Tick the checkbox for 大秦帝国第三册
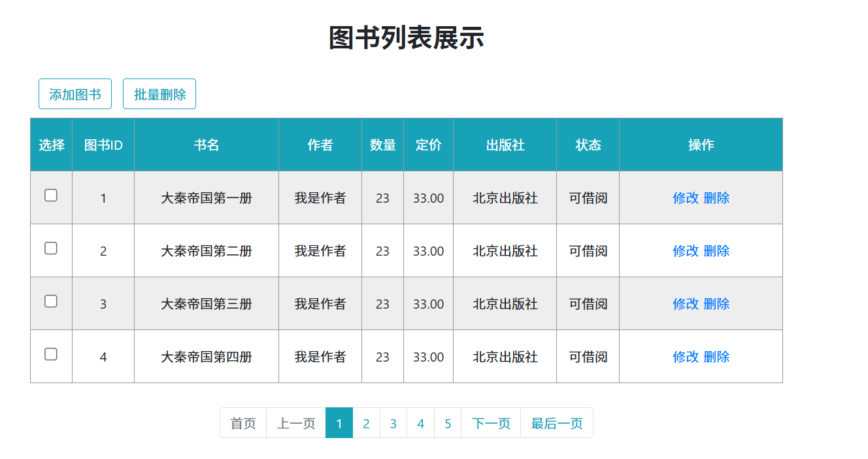This screenshot has height=459, width=868. point(51,301)
